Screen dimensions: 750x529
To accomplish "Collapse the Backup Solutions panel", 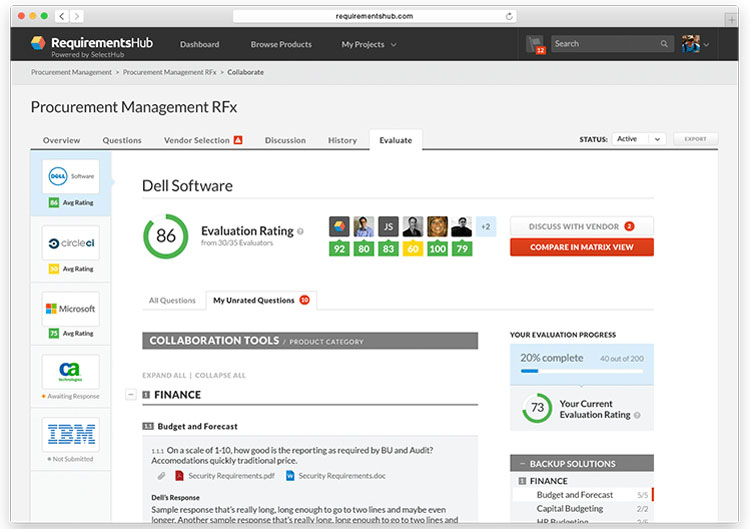I will [521, 464].
